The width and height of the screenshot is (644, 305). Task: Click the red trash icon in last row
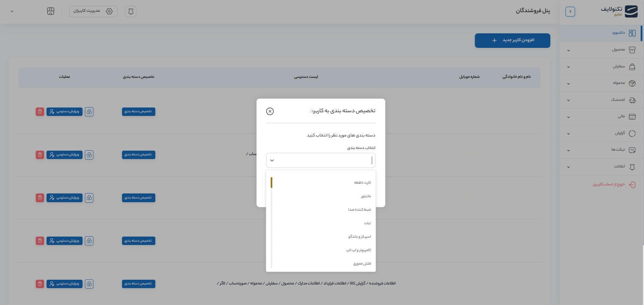pos(40,284)
